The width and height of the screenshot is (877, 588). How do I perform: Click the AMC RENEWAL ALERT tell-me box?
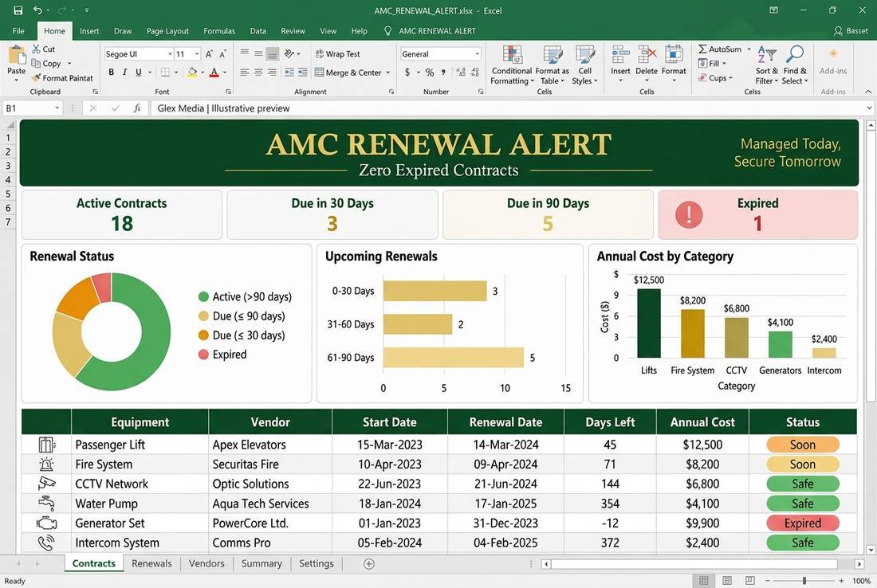coord(430,31)
